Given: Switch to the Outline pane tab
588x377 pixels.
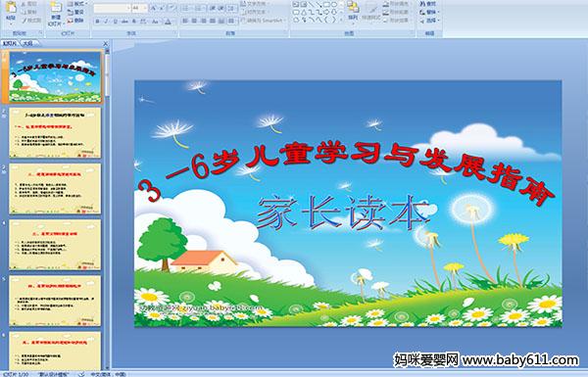Looking at the screenshot, I should 28,43.
